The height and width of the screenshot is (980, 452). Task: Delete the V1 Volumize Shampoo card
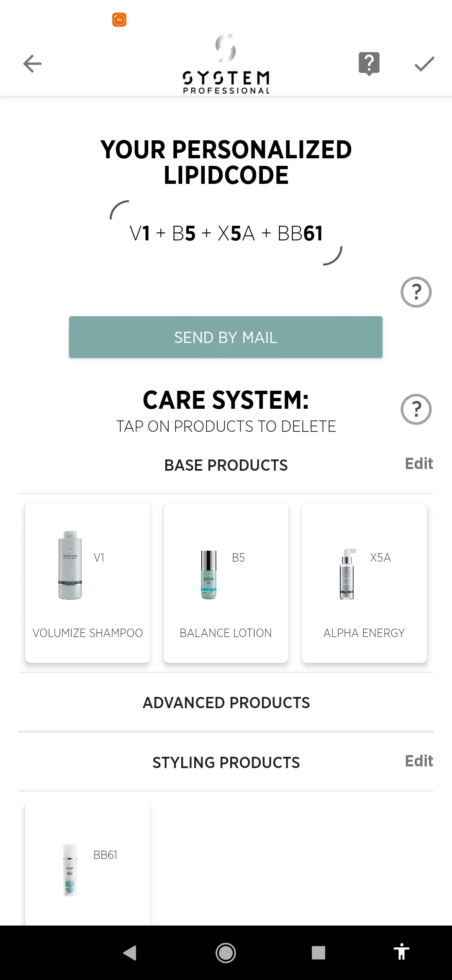tap(87, 583)
